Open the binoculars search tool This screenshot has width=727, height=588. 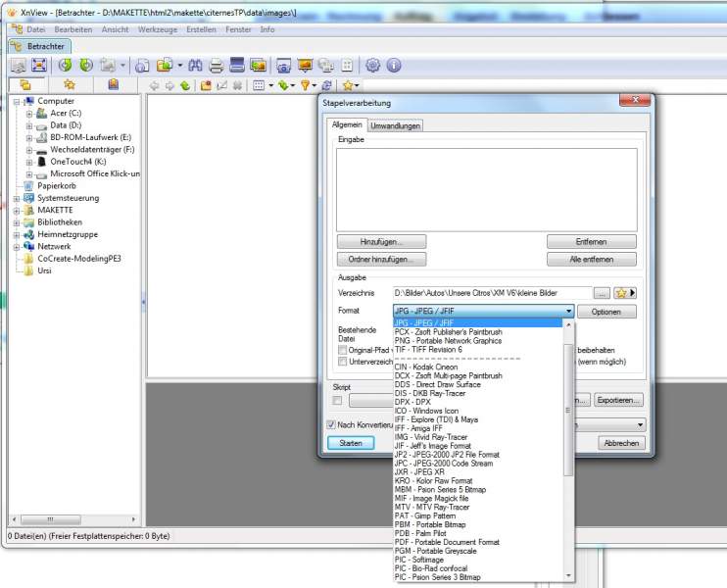click(195, 66)
